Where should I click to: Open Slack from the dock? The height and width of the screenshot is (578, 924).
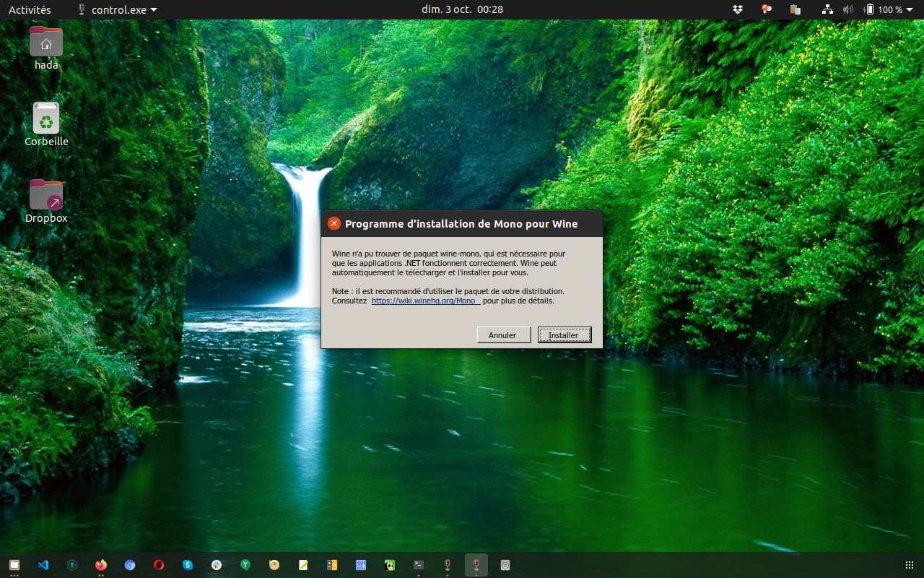(217, 565)
